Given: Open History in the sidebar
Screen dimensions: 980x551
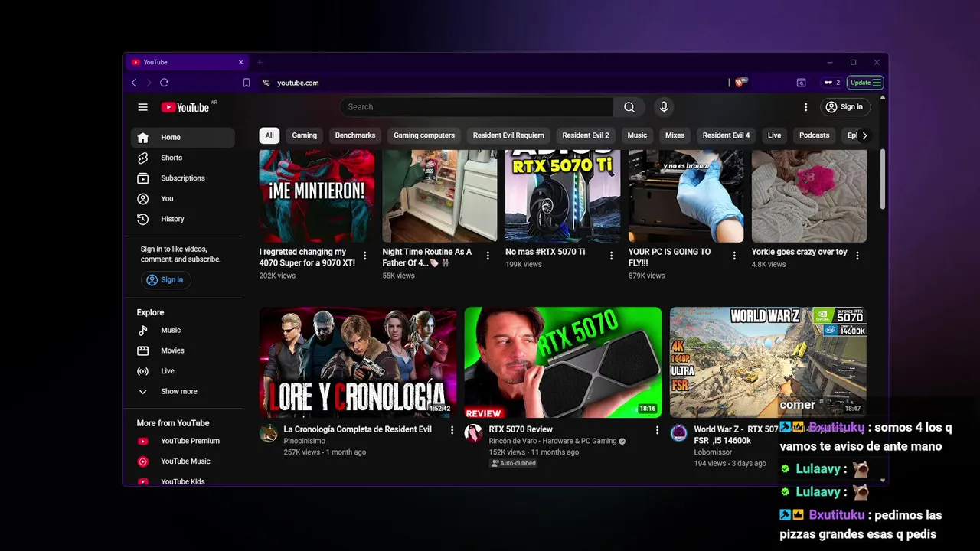Looking at the screenshot, I should (183, 219).
